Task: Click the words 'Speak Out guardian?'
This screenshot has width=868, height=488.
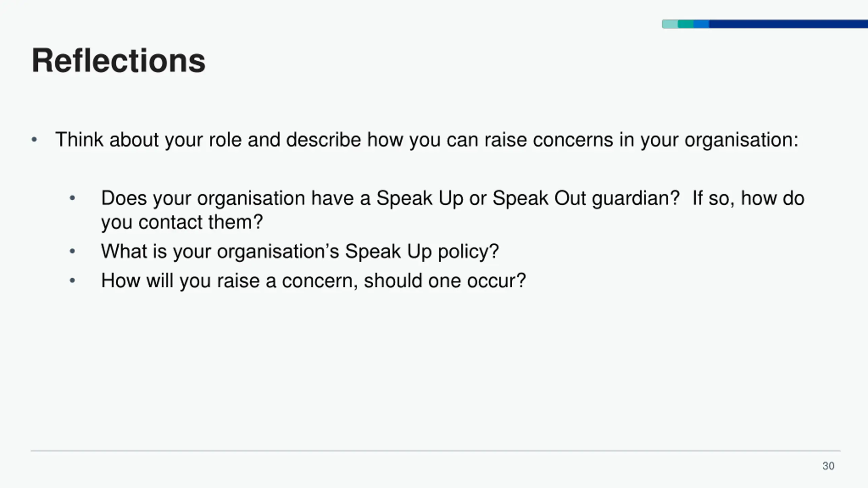Action: tap(586, 198)
